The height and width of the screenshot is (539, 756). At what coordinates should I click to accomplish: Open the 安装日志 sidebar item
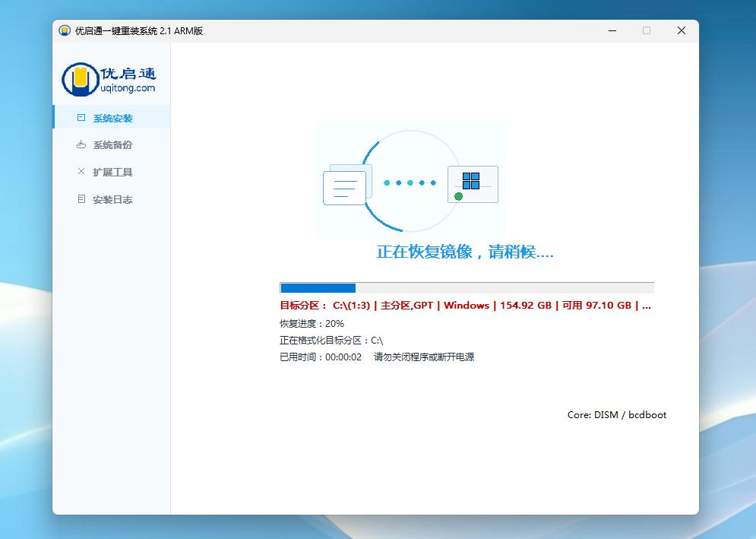(x=112, y=199)
